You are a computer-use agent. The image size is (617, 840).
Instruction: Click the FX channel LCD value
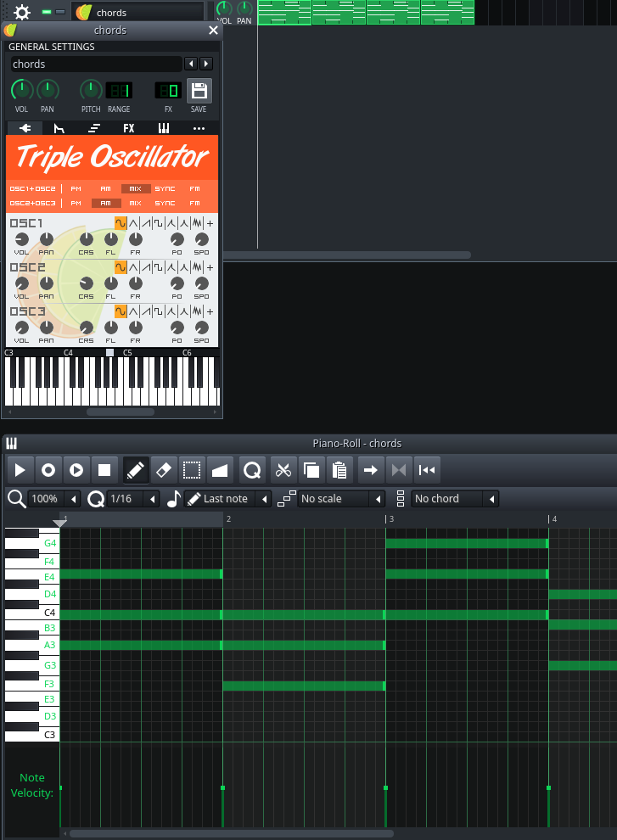click(x=168, y=90)
